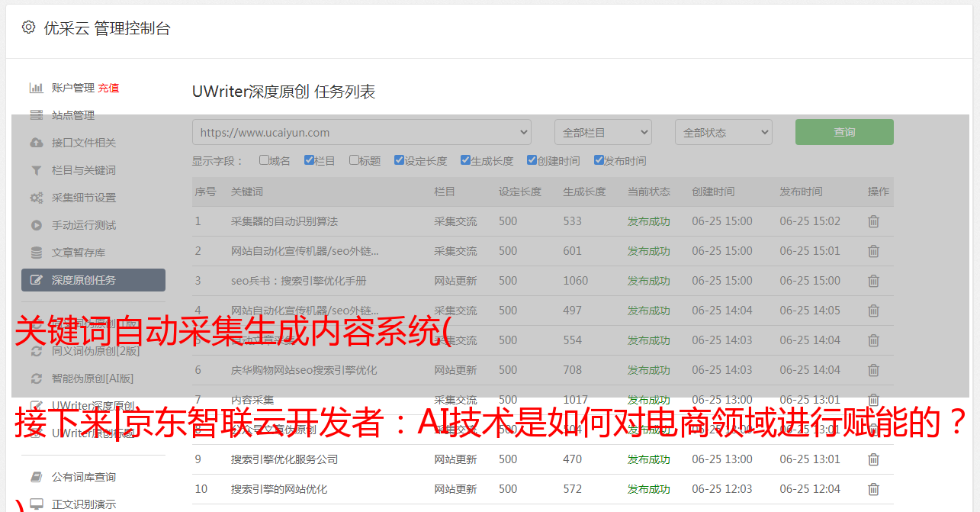The width and height of the screenshot is (980, 512).
Task: Select 深度原创任务 in the sidebar
Action: (x=93, y=280)
